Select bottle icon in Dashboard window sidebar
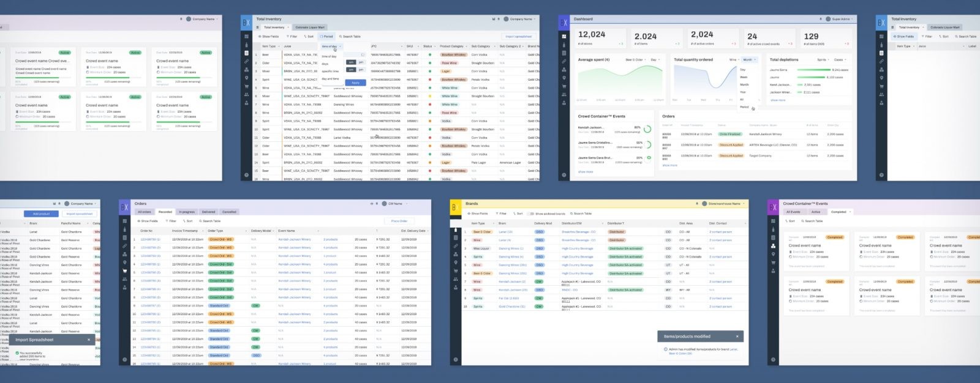This screenshot has width=980, height=383. [x=564, y=45]
